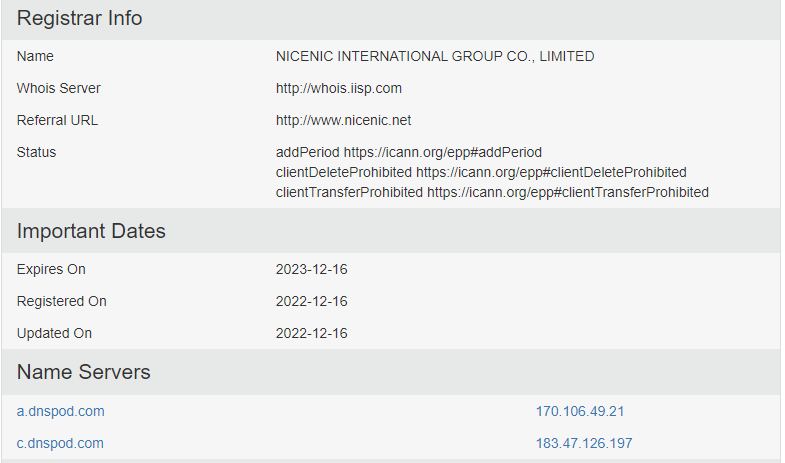
Task: Click the Status row label
Action: [x=37, y=152]
